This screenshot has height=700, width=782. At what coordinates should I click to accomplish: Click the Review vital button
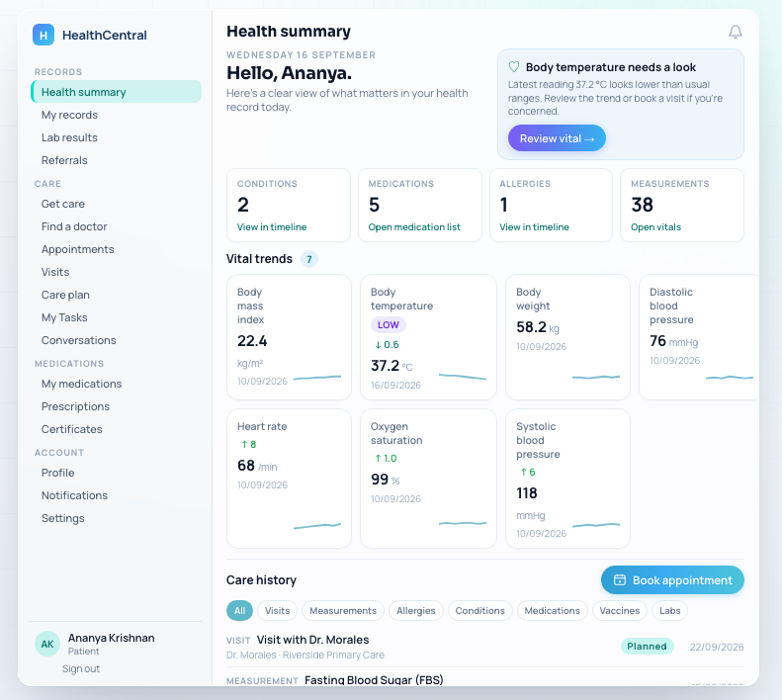pyautogui.click(x=557, y=138)
